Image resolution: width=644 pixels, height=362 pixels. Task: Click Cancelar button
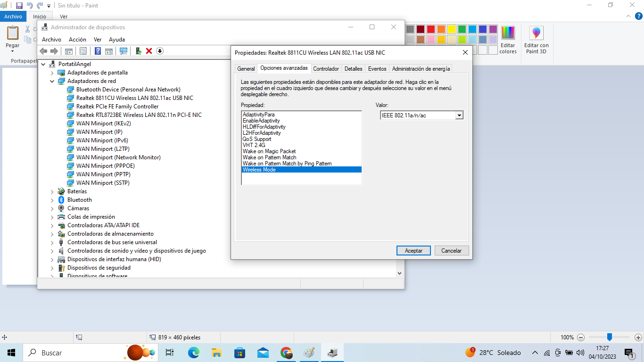pyautogui.click(x=451, y=251)
